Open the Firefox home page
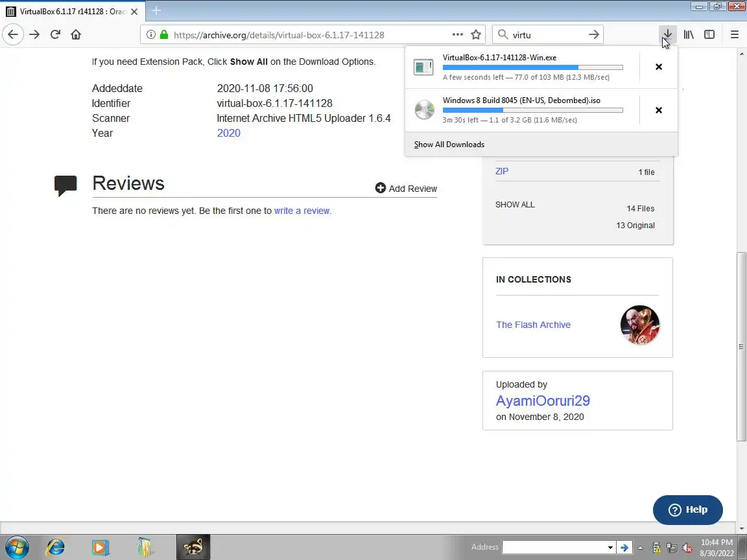Viewport: 747px width, 560px height. click(x=76, y=34)
